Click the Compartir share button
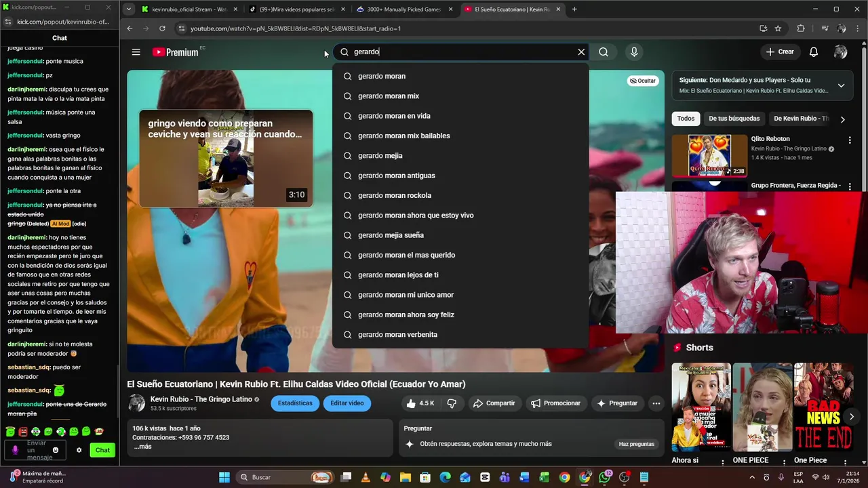The width and height of the screenshot is (868, 488). [x=494, y=403]
